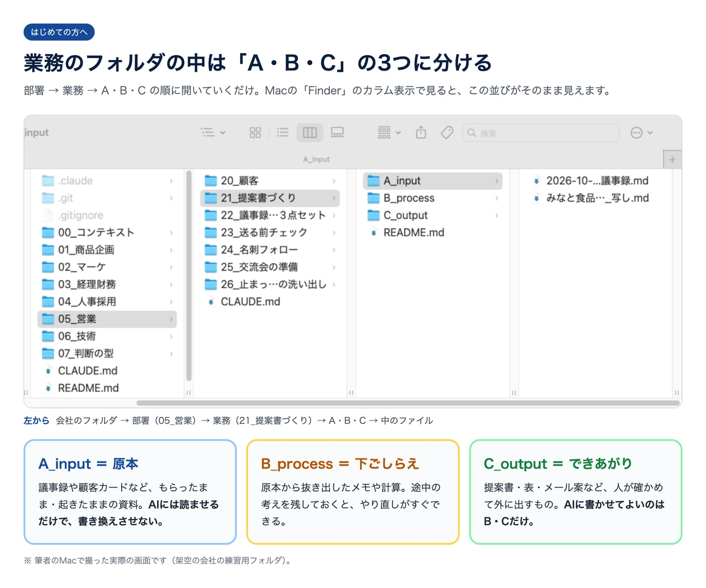
Task: Click the tag icon in toolbar
Action: [x=447, y=133]
